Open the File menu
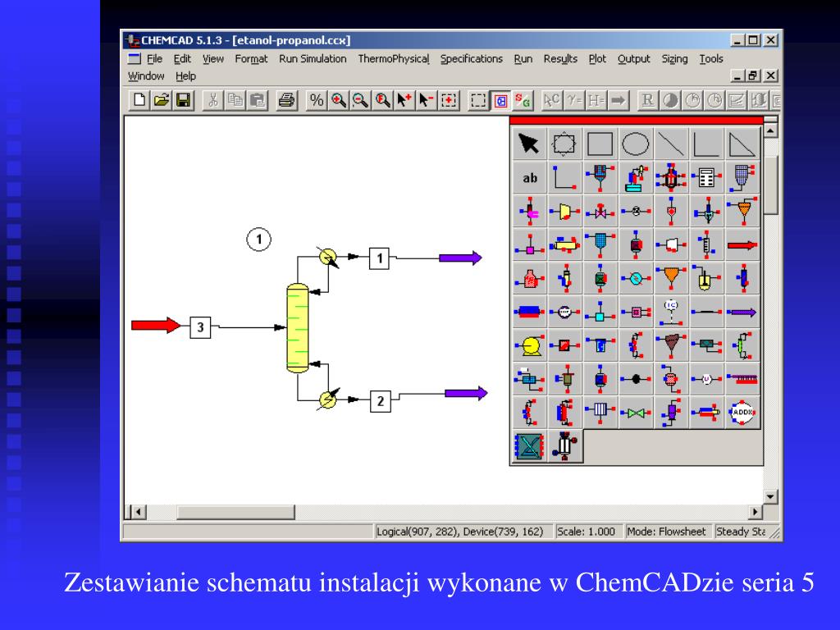Viewport: 840px width, 630px height. (154, 59)
